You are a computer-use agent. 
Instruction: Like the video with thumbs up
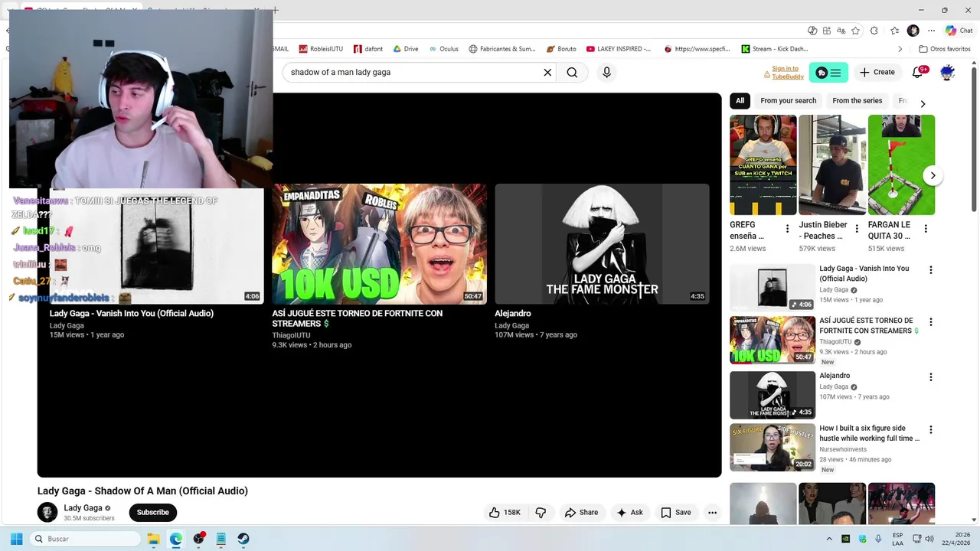click(x=505, y=513)
